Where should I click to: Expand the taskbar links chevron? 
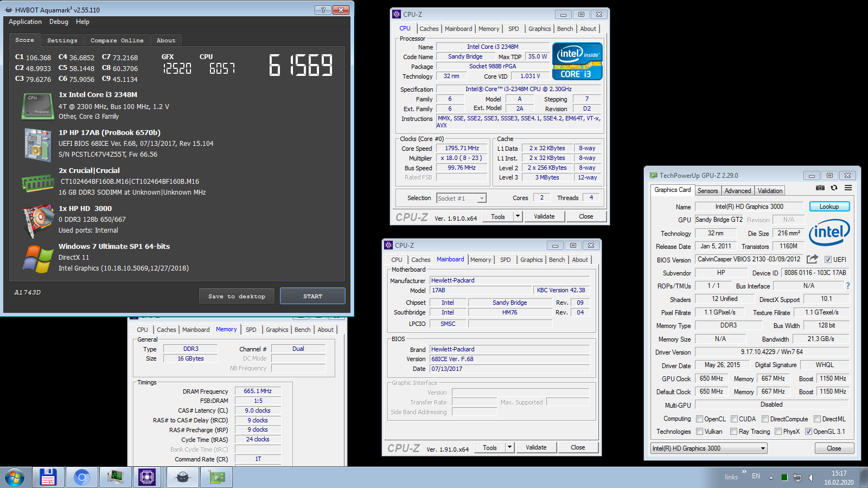click(x=744, y=472)
